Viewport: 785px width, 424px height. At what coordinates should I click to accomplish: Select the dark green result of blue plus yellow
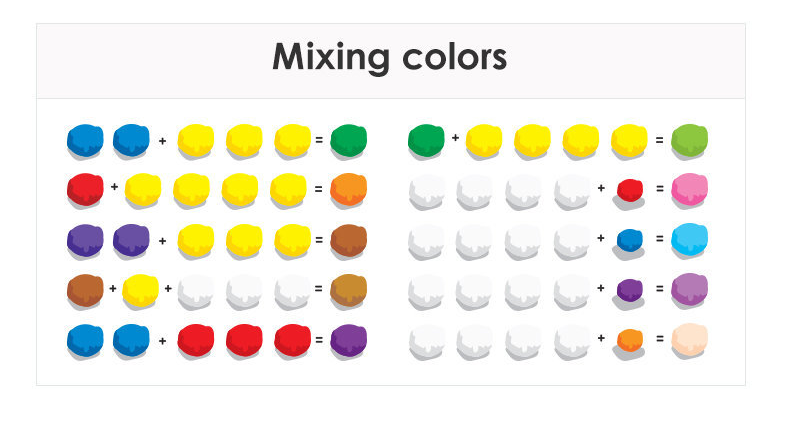tap(348, 139)
